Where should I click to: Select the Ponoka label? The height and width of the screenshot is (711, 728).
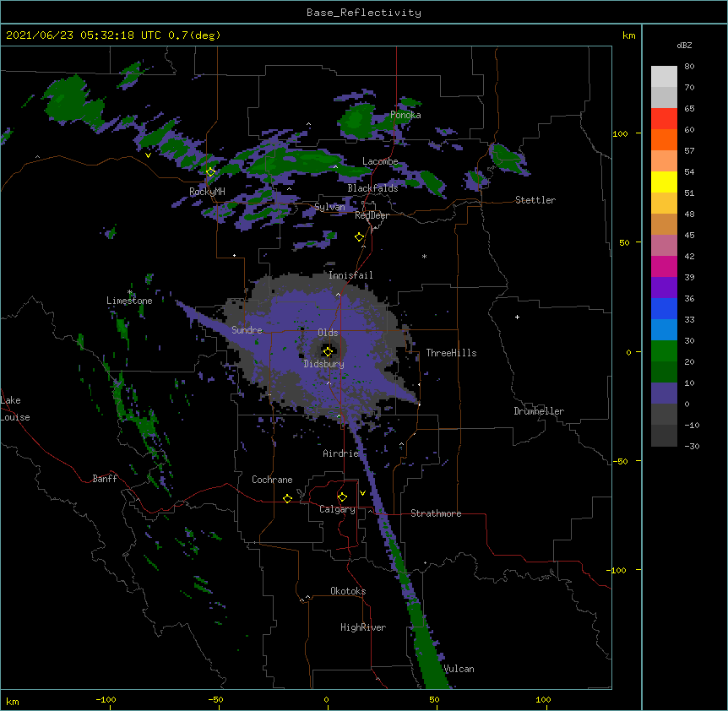[x=405, y=115]
